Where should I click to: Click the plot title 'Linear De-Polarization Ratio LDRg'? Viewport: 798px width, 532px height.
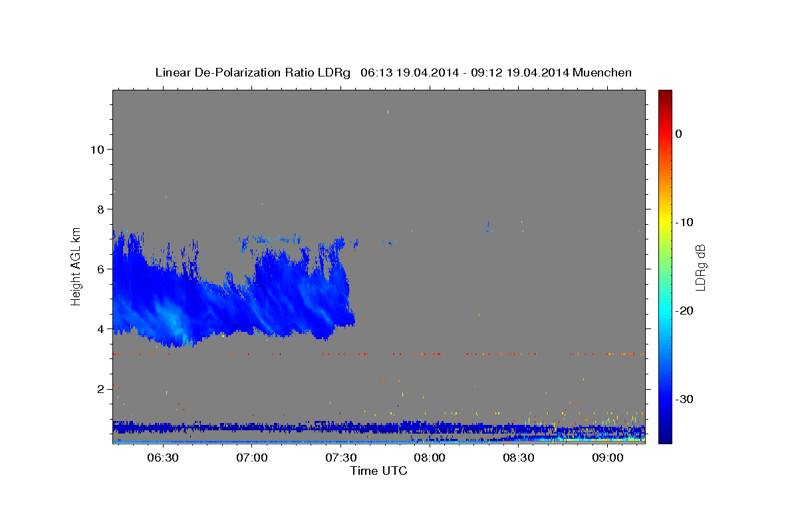click(253, 72)
